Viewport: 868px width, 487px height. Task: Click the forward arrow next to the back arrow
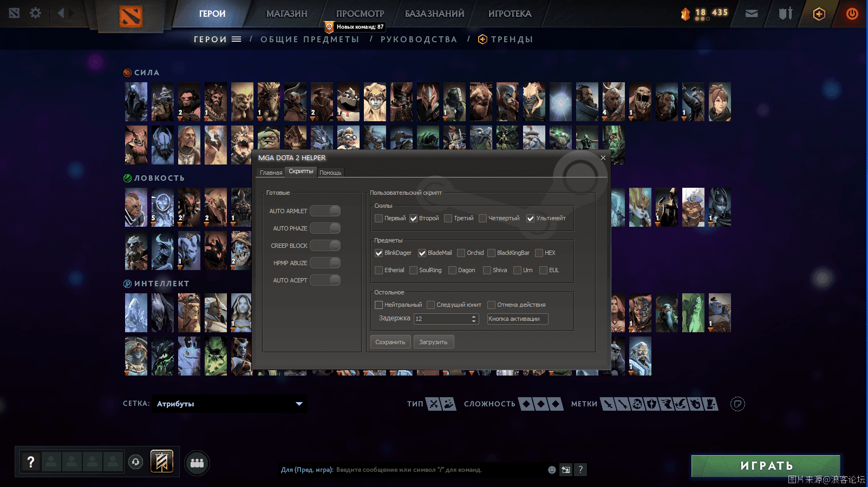71,13
